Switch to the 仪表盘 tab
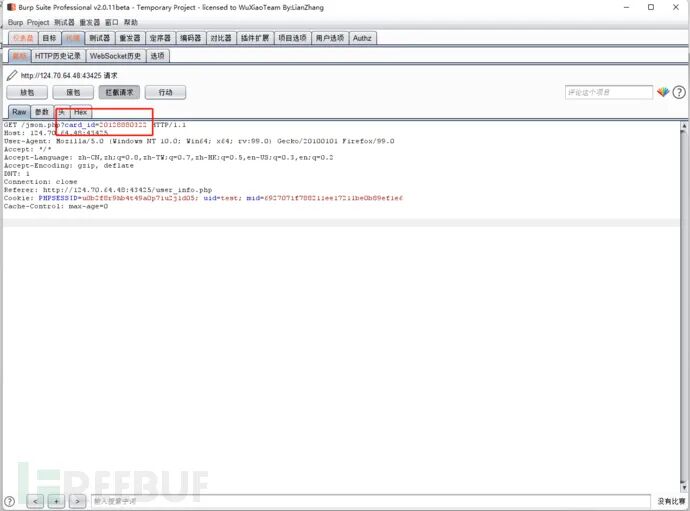This screenshot has height=511, width=690. (23, 38)
